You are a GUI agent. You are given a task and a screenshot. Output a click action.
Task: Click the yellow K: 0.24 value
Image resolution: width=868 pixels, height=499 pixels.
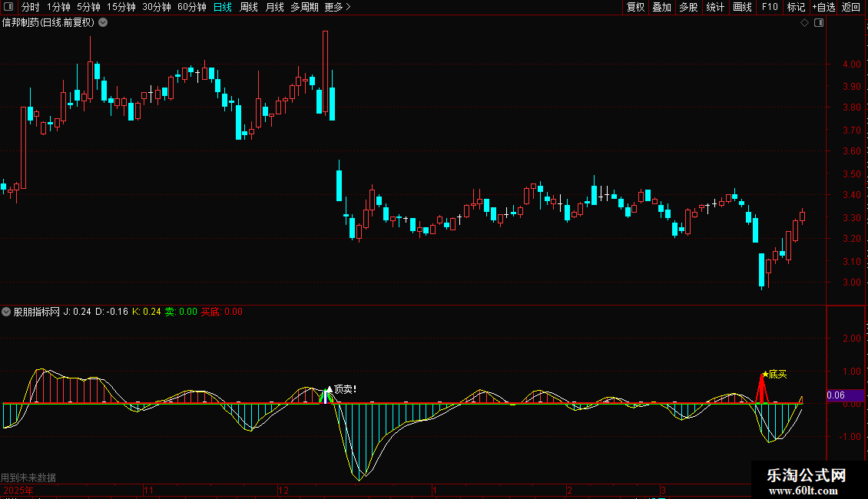[x=147, y=312]
